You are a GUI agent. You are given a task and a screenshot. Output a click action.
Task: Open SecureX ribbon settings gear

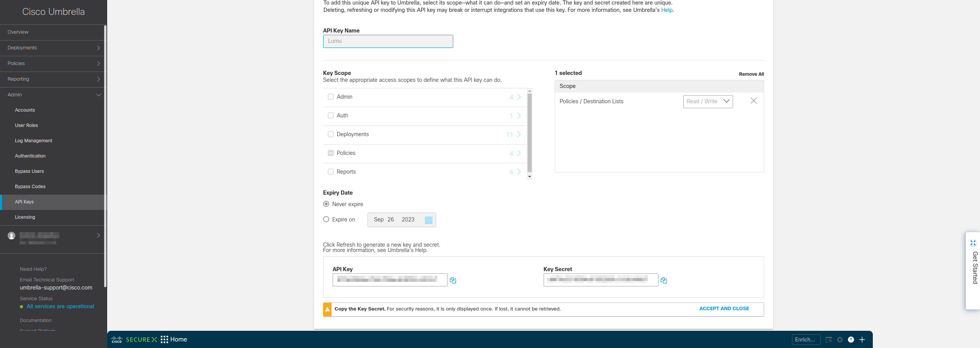click(840, 340)
